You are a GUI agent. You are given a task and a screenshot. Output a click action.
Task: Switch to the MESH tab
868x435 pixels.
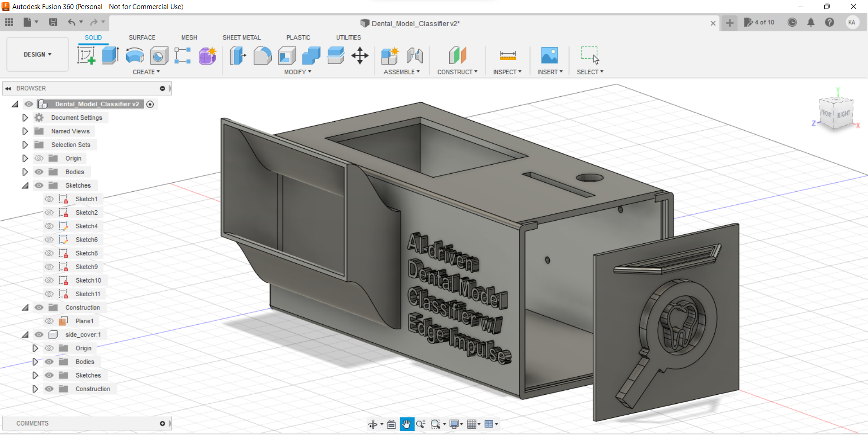click(189, 38)
